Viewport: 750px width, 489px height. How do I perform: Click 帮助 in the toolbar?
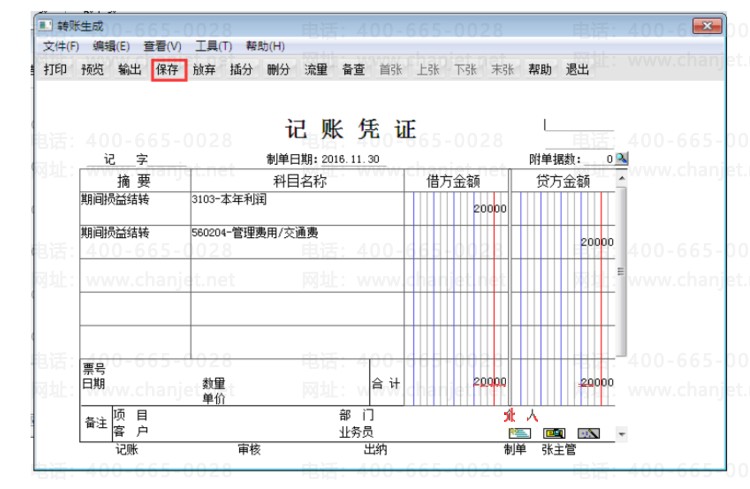[x=540, y=70]
